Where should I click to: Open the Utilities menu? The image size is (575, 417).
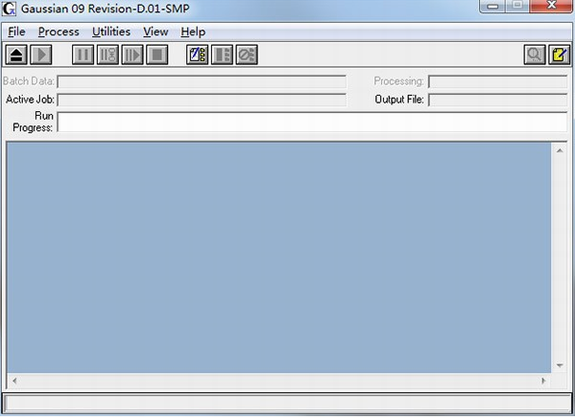coord(111,32)
